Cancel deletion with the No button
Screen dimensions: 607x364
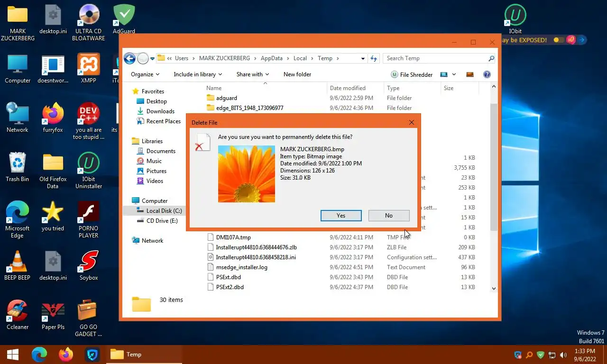click(x=389, y=216)
